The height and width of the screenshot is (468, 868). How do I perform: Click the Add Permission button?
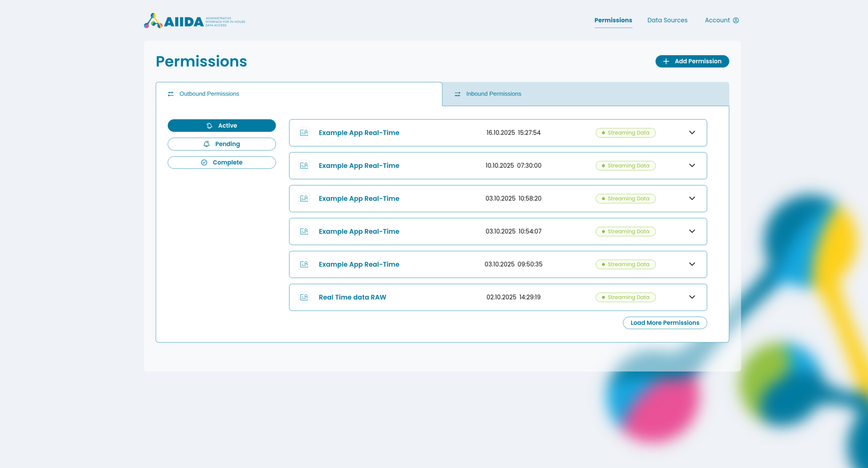[692, 61]
